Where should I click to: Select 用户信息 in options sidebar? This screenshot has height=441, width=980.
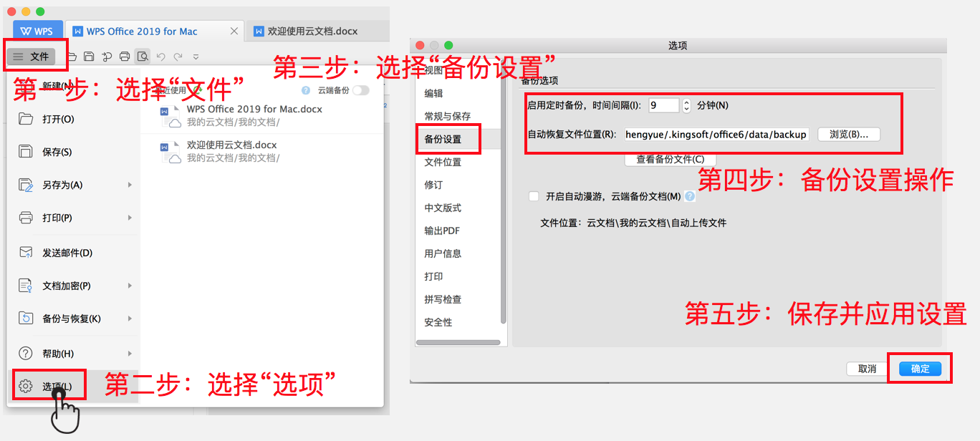[x=443, y=253]
